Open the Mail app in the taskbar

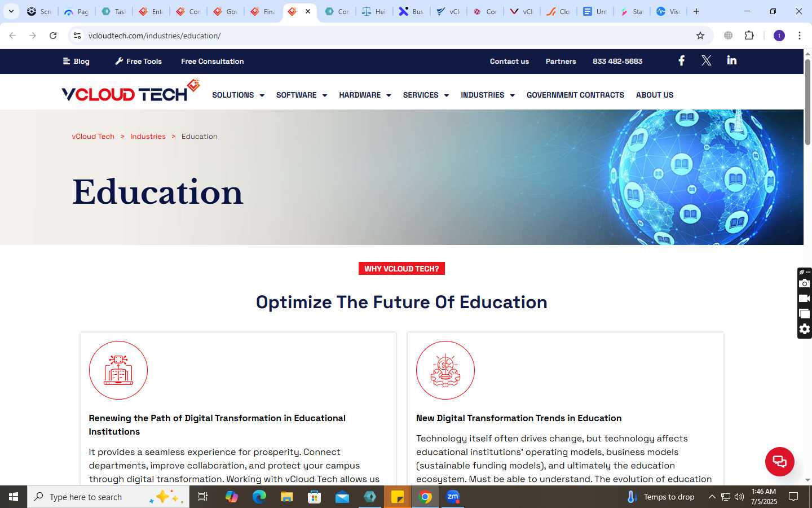click(342, 497)
